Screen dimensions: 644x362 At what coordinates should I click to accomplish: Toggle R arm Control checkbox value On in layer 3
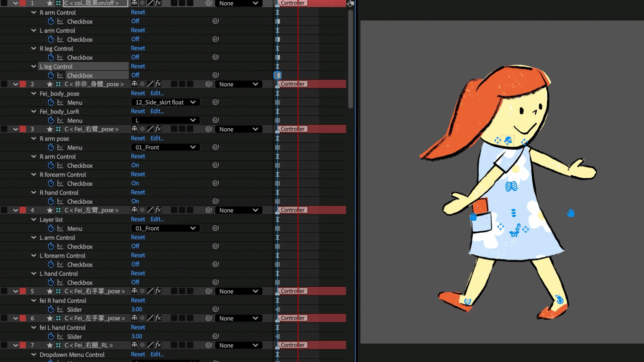tap(135, 165)
